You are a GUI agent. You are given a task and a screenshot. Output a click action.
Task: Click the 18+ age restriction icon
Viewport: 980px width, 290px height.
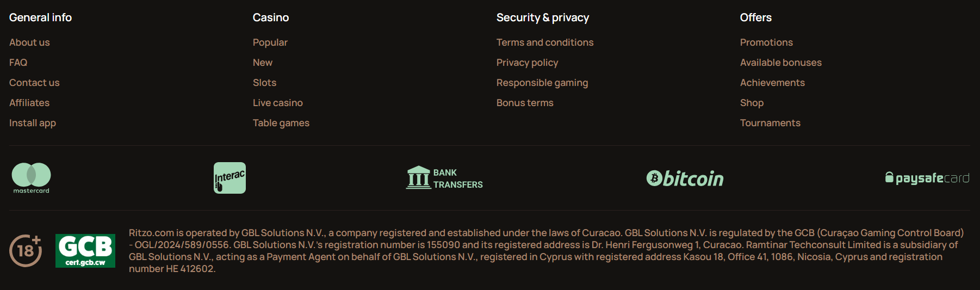26,251
